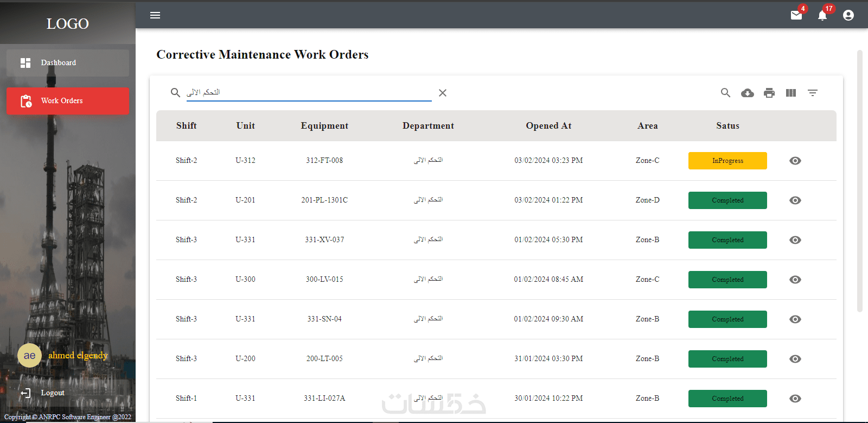Screen dimensions: 868x423
Task: Click into the search input field
Action: pyautogui.click(x=308, y=92)
